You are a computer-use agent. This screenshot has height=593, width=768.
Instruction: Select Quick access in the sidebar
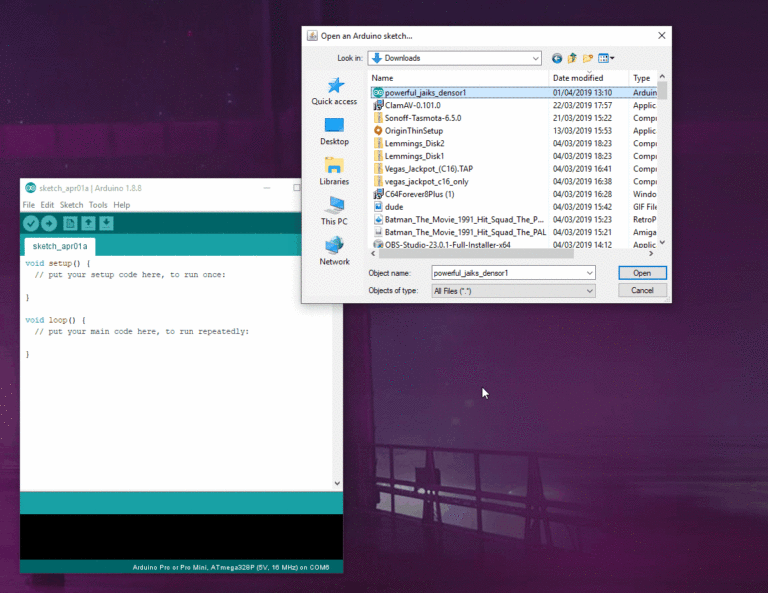click(x=334, y=92)
